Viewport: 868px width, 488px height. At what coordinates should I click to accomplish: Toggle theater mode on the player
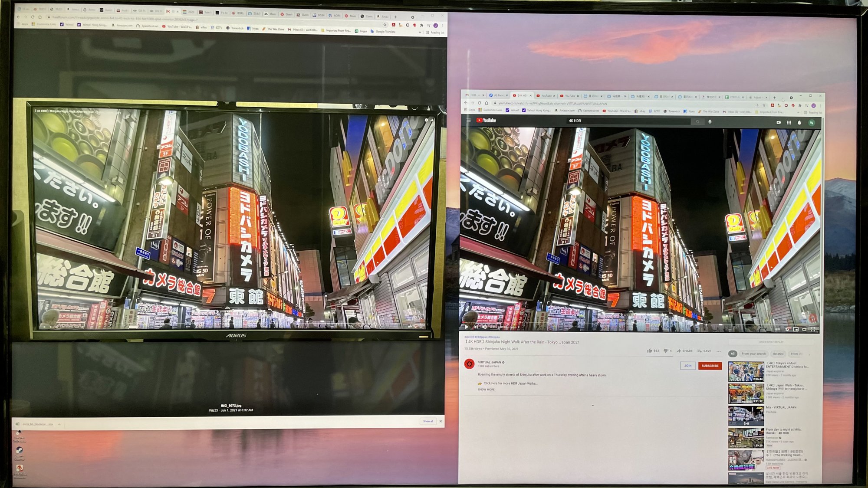(x=804, y=330)
